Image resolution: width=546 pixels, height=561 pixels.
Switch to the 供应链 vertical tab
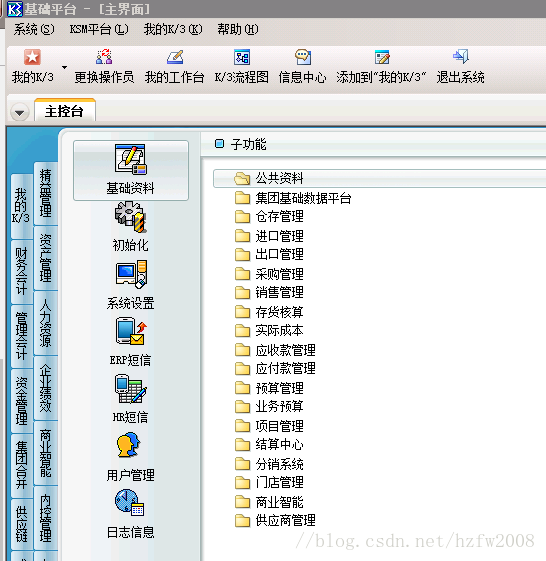point(21,524)
